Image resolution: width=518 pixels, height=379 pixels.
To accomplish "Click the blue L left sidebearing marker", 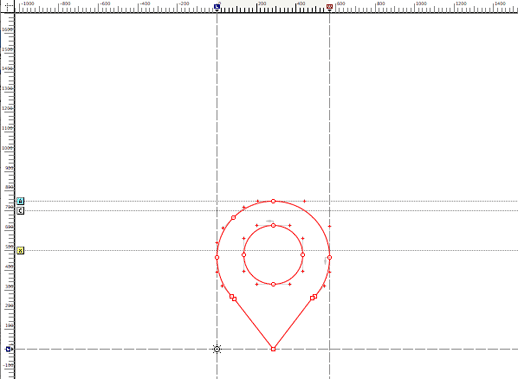I will tap(217, 6).
